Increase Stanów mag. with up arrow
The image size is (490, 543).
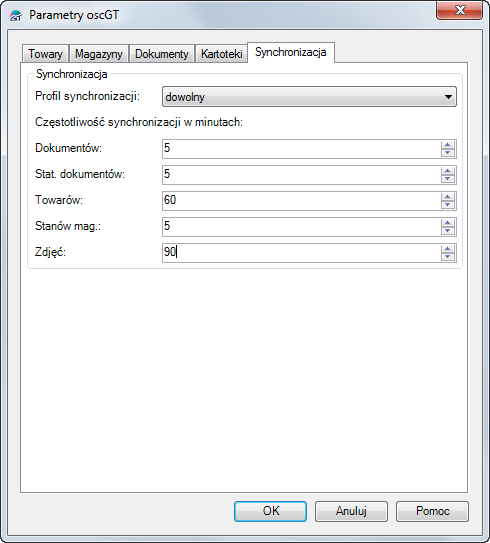(448, 223)
